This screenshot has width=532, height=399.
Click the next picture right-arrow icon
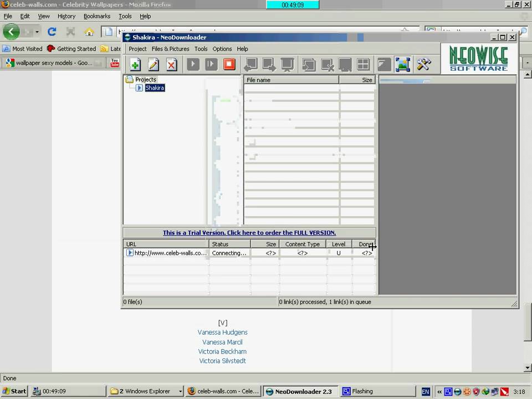269,64
